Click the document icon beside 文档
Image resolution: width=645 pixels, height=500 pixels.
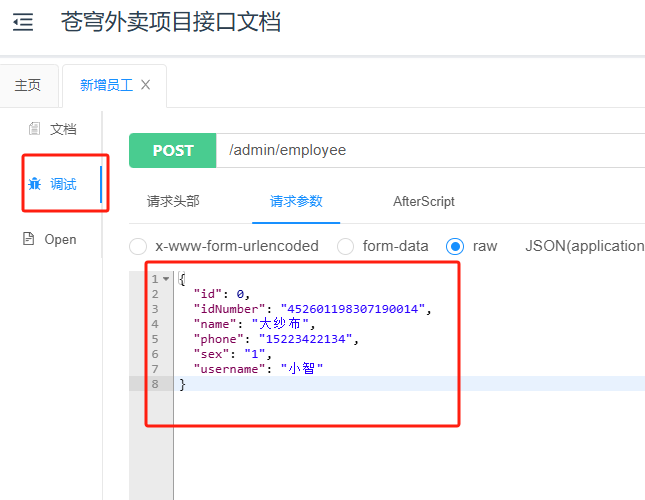[34, 129]
